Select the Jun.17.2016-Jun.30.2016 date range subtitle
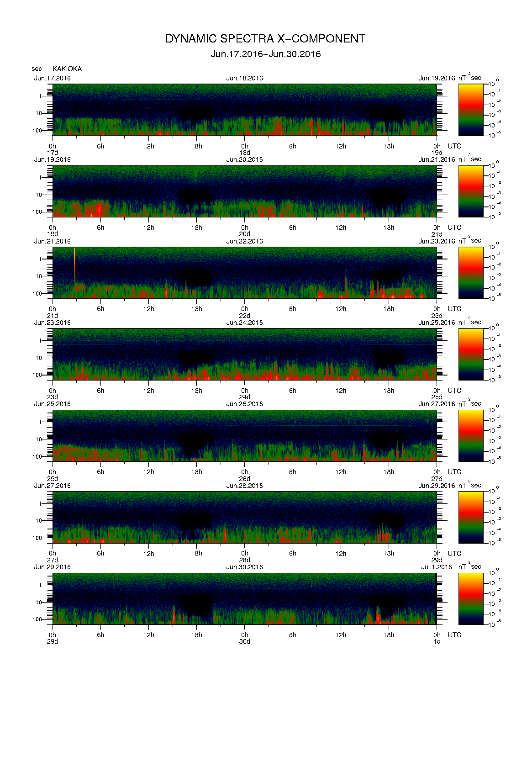 pyautogui.click(x=266, y=54)
